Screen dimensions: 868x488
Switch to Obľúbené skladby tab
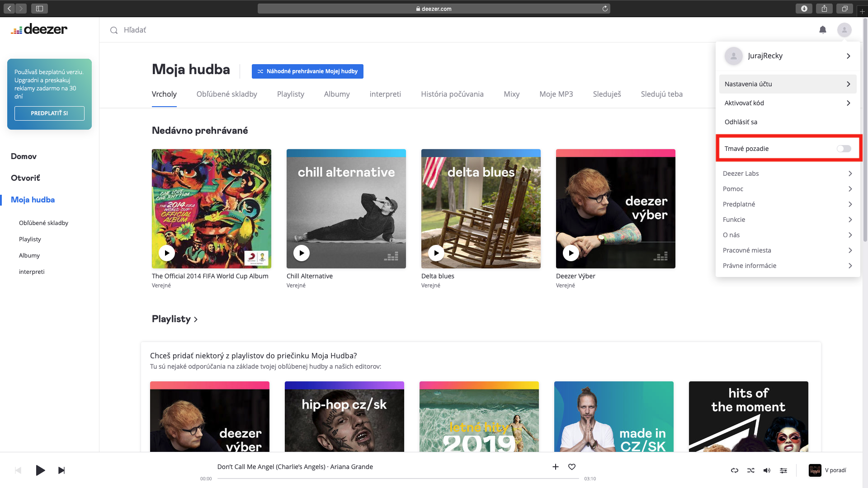click(x=226, y=94)
